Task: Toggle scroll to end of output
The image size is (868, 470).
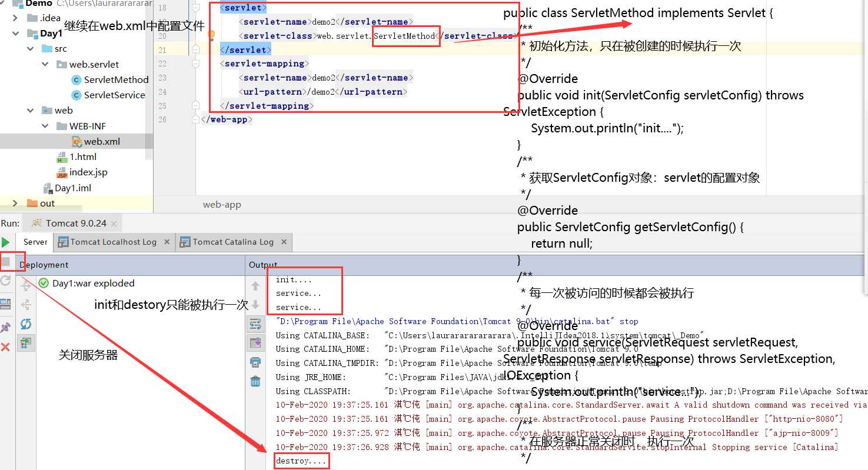Action: tap(255, 343)
